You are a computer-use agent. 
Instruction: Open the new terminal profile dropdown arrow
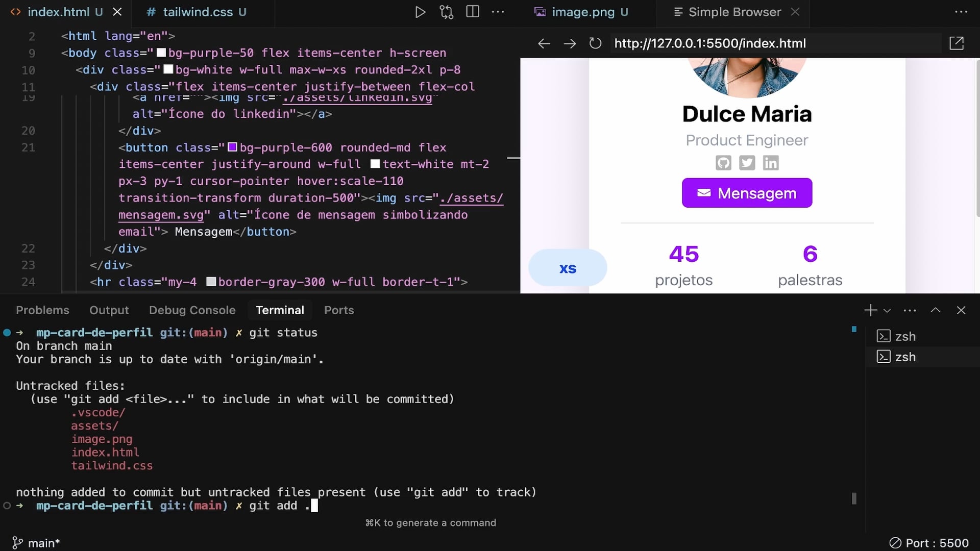(887, 310)
